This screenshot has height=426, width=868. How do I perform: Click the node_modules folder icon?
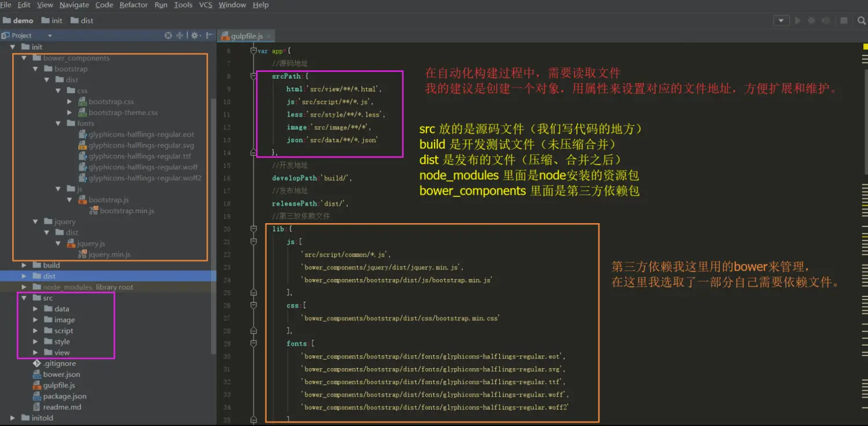coord(36,287)
